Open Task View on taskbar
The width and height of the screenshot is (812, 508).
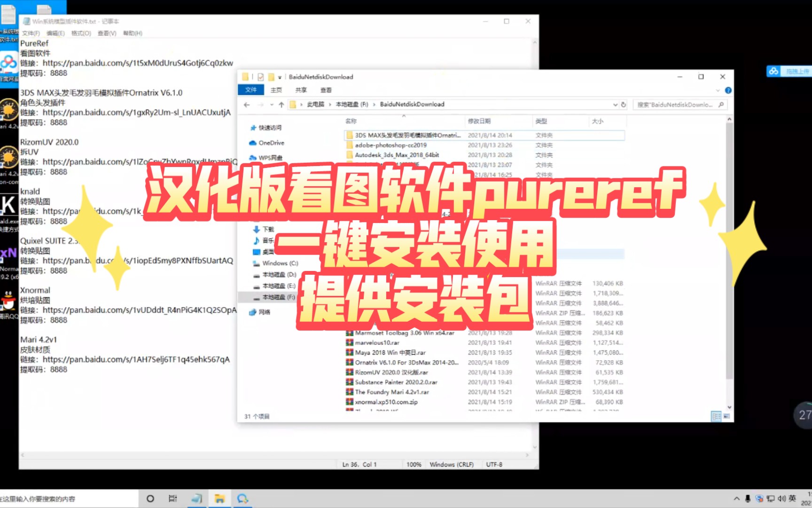click(x=173, y=499)
